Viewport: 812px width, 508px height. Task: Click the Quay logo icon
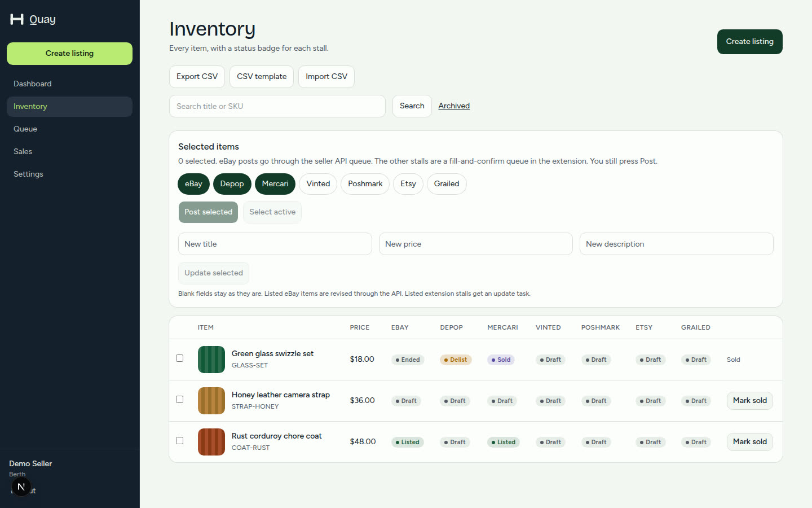[x=17, y=19]
